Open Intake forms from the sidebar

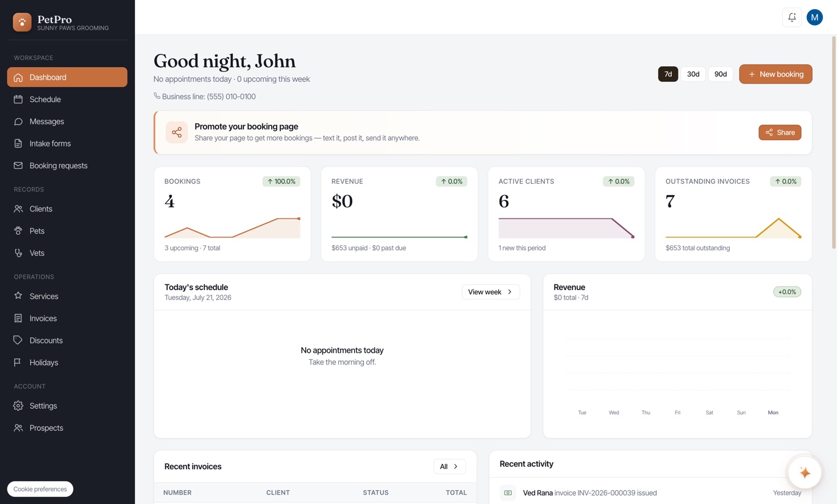coord(67,144)
